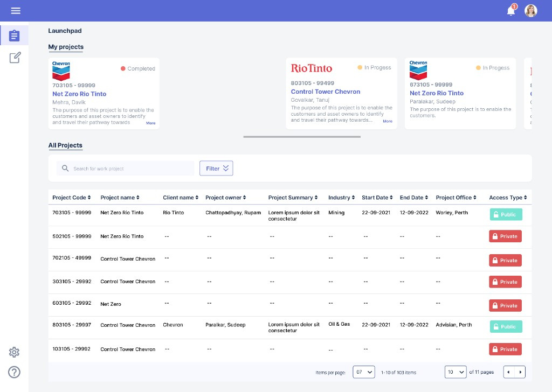Open help question mark icon
552x392 pixels.
click(x=14, y=372)
